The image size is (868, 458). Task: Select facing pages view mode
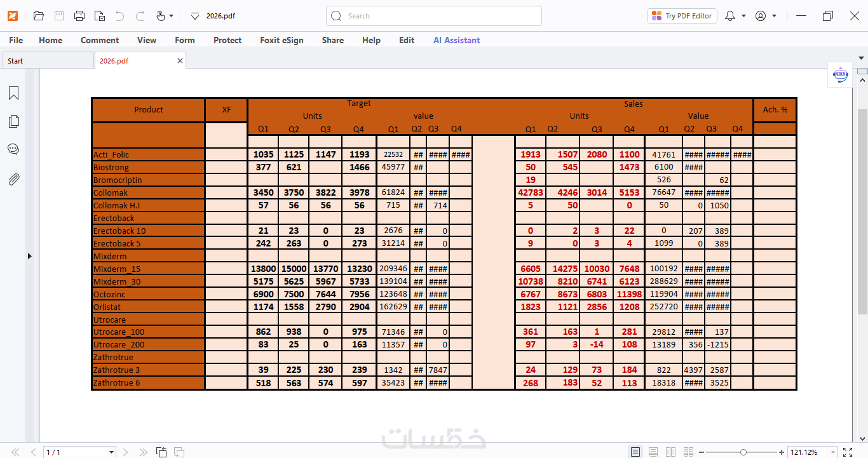pos(670,452)
